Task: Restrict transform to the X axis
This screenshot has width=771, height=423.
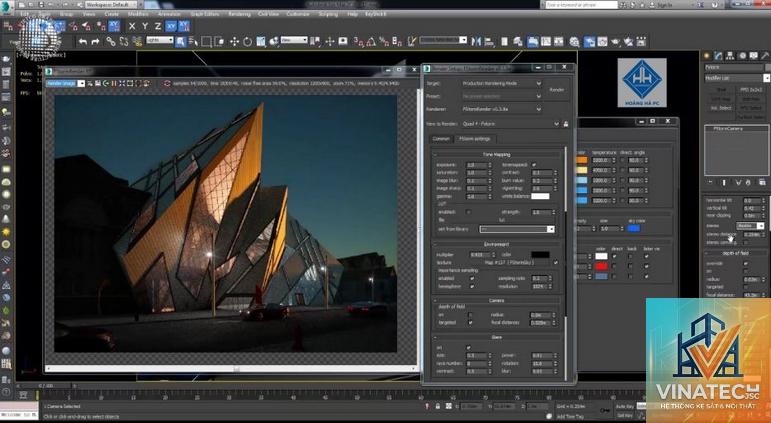Action: [x=132, y=26]
